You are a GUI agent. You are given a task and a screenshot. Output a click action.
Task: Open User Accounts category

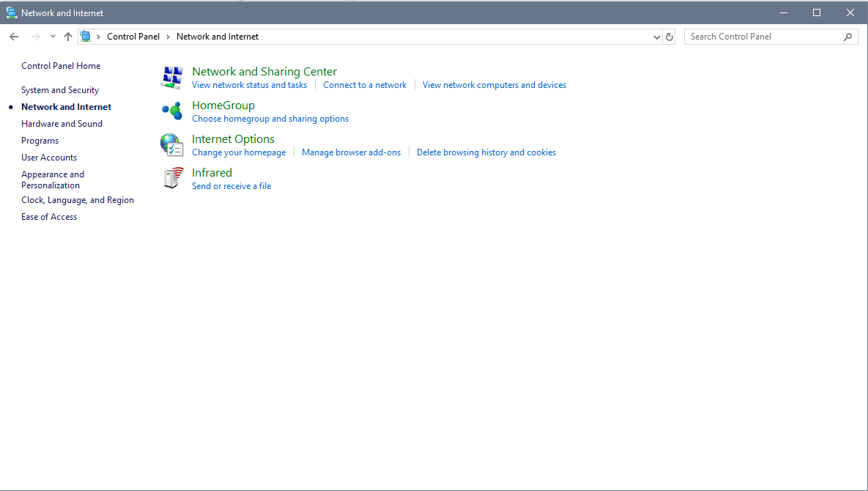click(49, 158)
